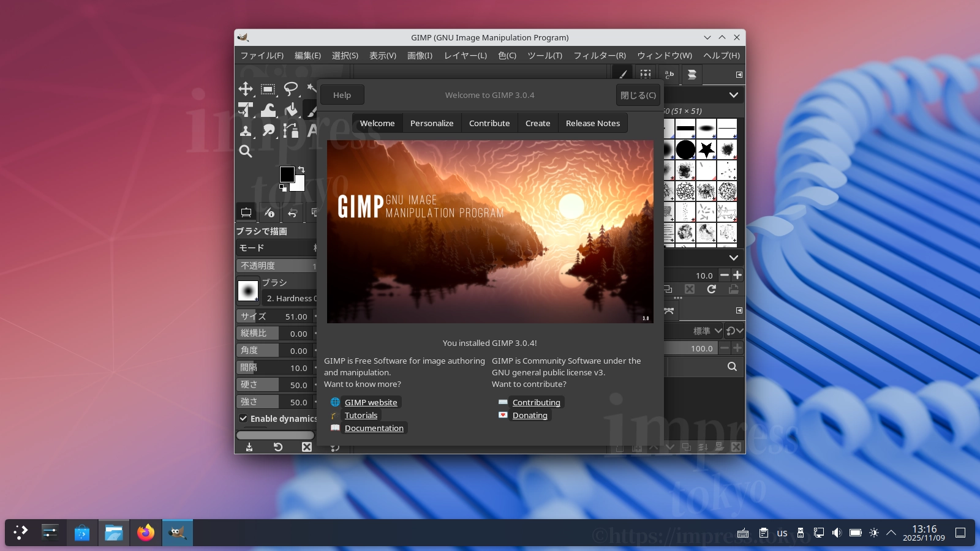
Task: Select the Free Select lasso tool
Action: coord(290,89)
